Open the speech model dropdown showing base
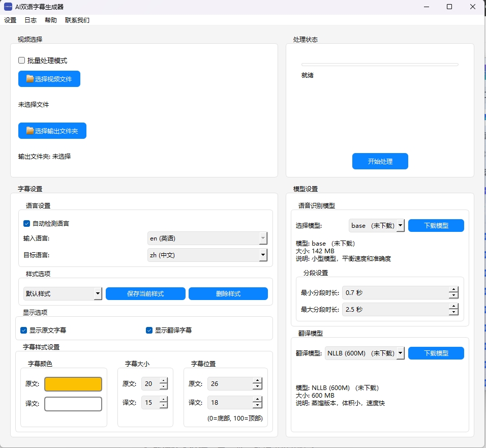 click(377, 225)
